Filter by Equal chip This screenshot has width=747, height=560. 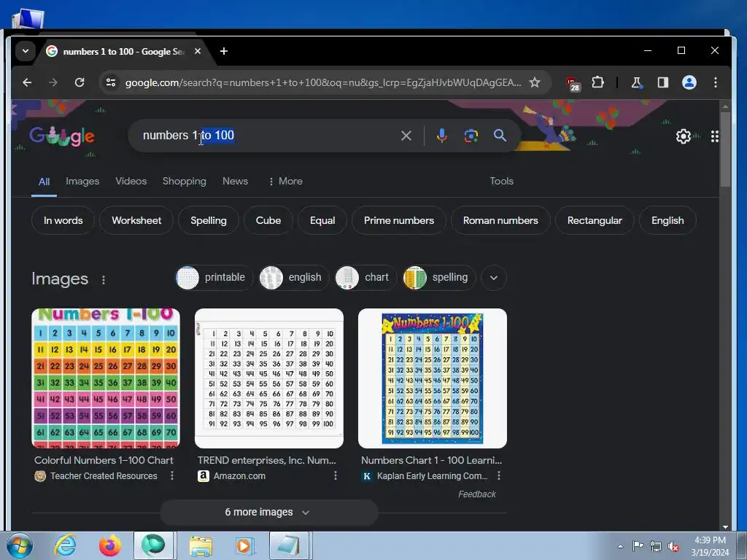pyautogui.click(x=322, y=220)
